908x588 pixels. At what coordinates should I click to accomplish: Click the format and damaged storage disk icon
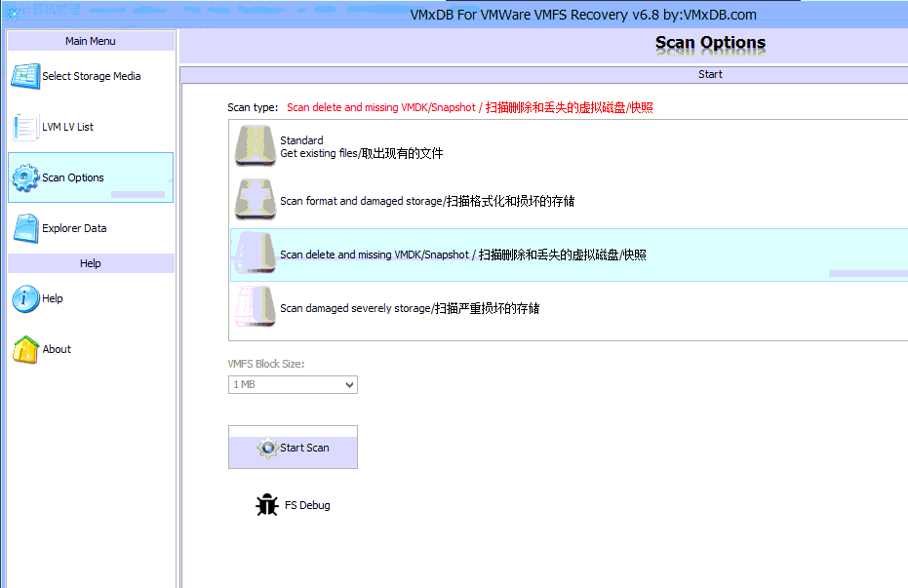[x=255, y=200]
